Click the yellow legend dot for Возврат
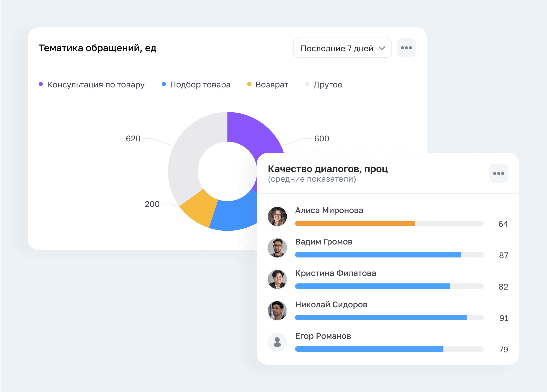Screen dimensions: 547x392 (x=249, y=84)
